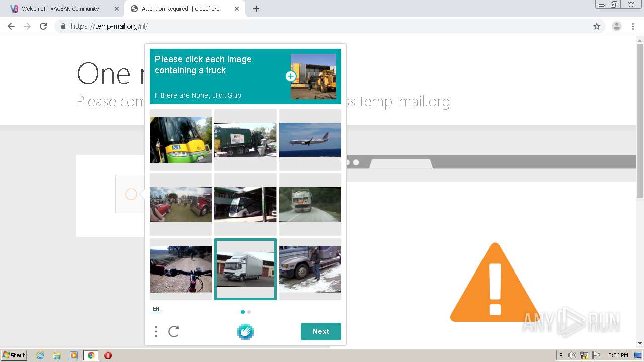Deselect the highlighted white box truck image
This screenshot has height=362, width=644.
click(246, 269)
